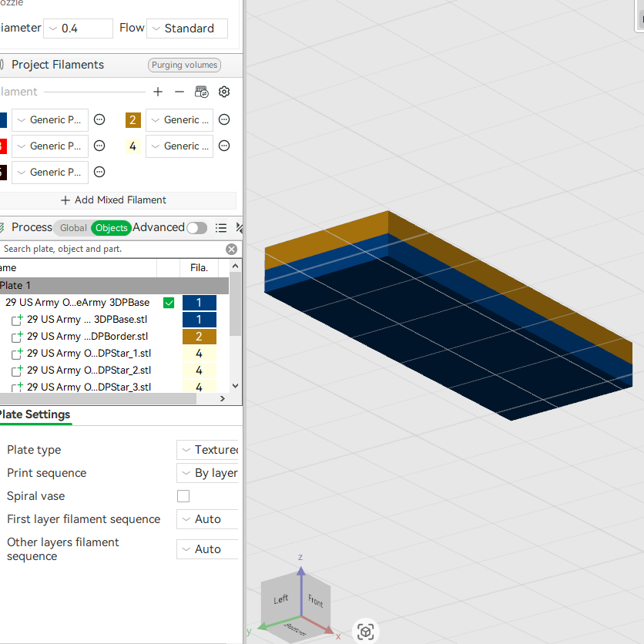Open AMS filament sync icon
The height and width of the screenshot is (644, 644).
click(202, 92)
